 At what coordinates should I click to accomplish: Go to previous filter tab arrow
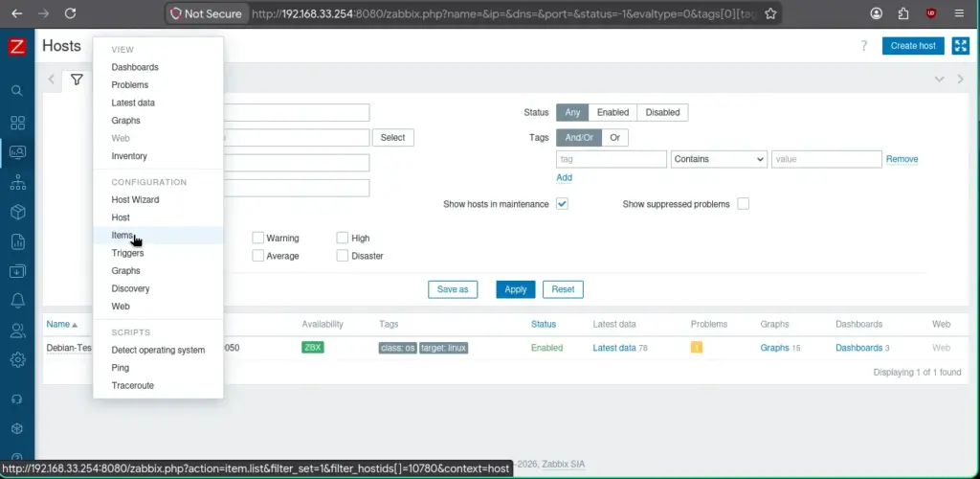pyautogui.click(x=52, y=80)
